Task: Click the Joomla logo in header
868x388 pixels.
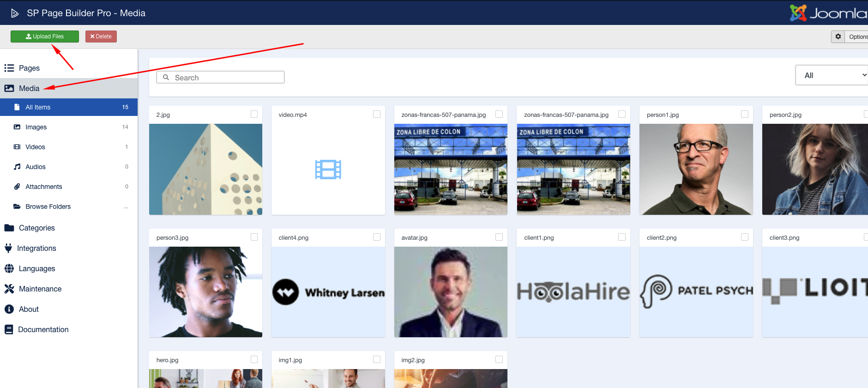Action: [x=828, y=13]
